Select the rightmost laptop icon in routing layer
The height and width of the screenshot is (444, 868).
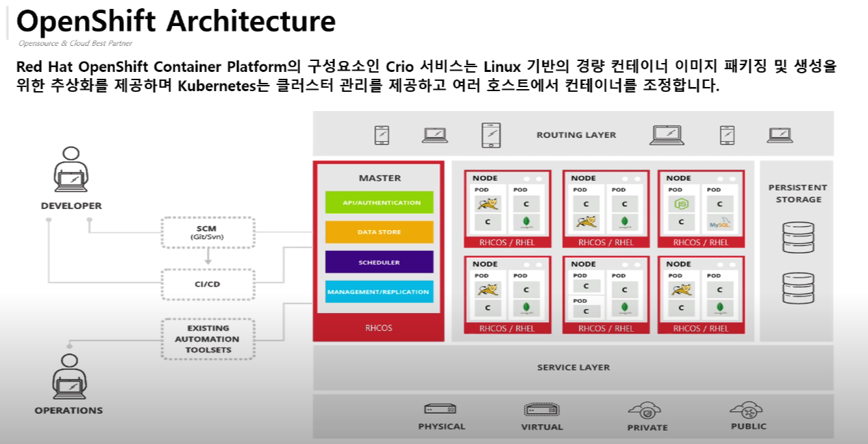(780, 135)
